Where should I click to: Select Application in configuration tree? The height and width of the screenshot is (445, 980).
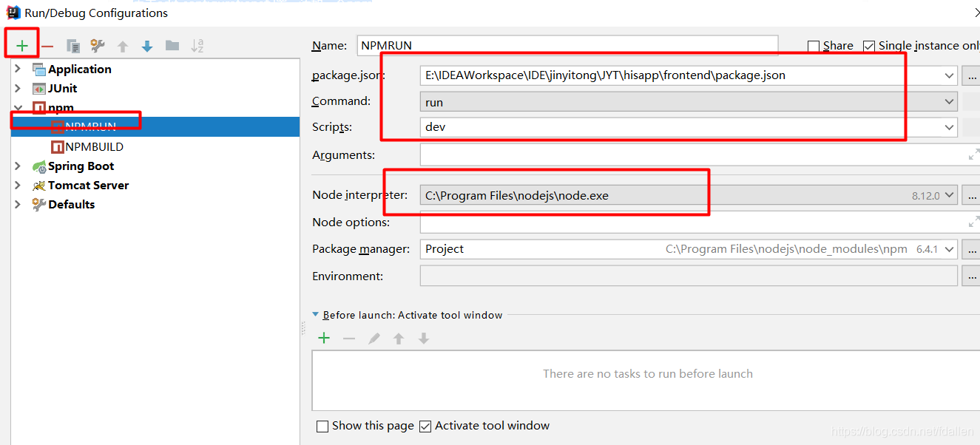pos(80,69)
